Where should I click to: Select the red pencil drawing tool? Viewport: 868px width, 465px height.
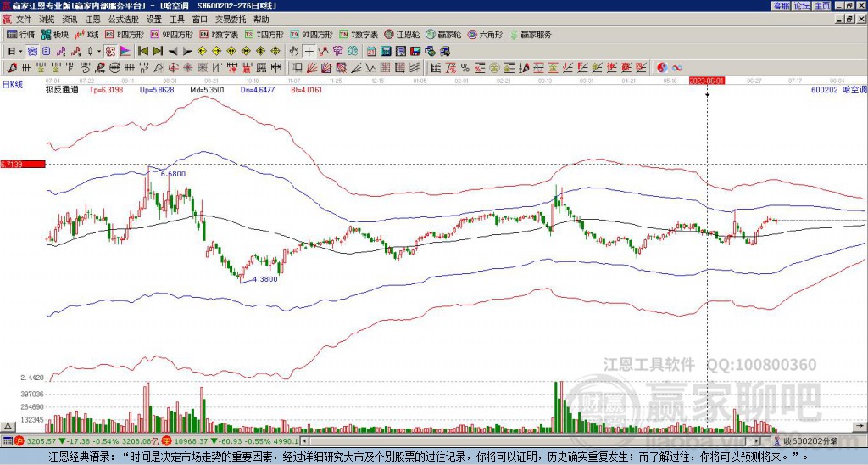click(x=11, y=68)
